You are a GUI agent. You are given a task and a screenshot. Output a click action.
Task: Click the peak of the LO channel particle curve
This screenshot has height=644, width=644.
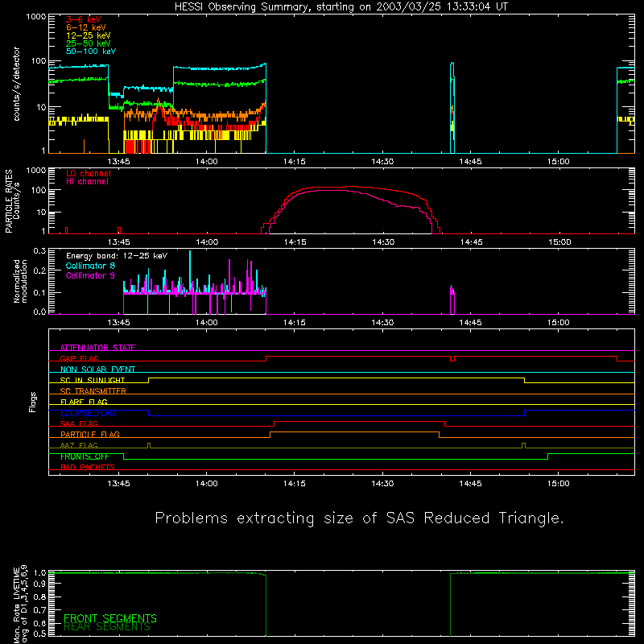point(349,187)
